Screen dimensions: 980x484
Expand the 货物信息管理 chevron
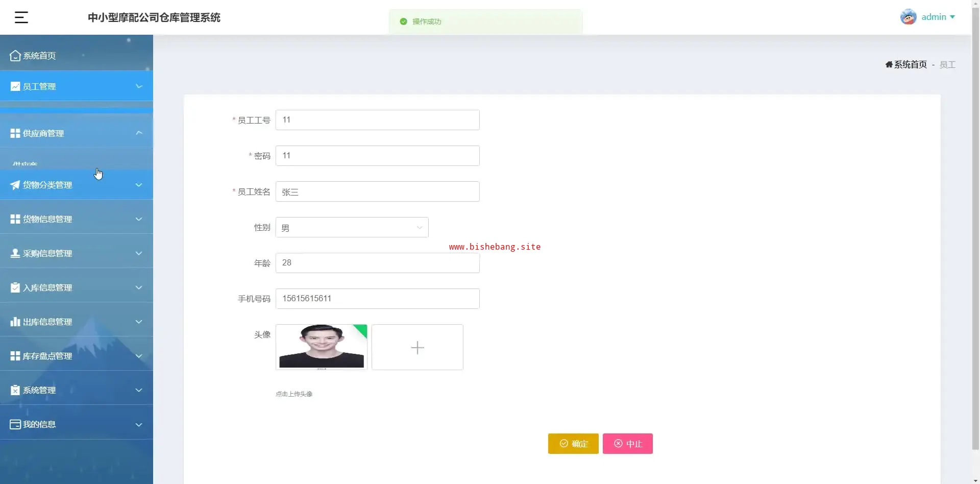139,219
